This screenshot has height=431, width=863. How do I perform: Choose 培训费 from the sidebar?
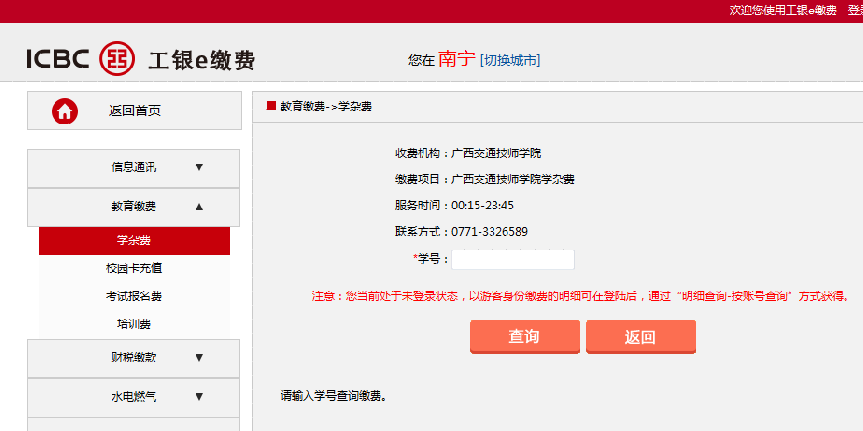[134, 324]
